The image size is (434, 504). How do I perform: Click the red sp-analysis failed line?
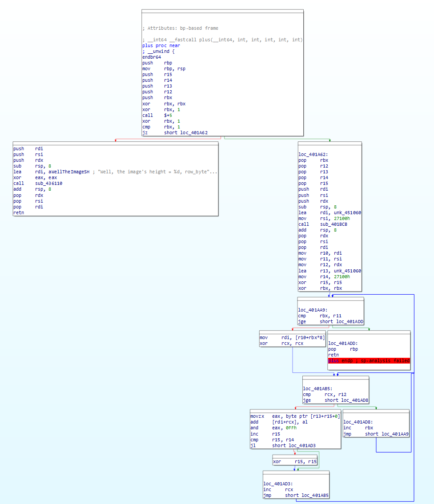pos(369,361)
